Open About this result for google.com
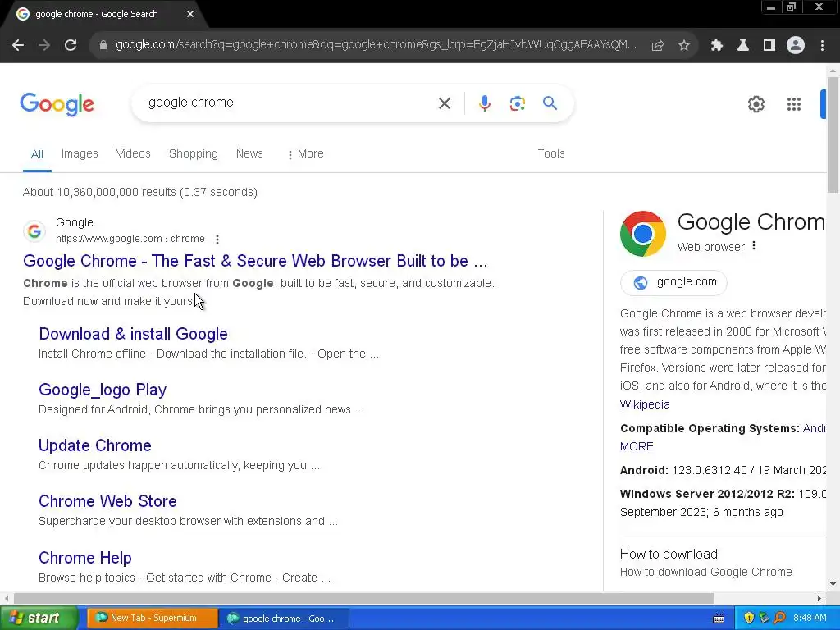840x630 pixels. point(217,239)
